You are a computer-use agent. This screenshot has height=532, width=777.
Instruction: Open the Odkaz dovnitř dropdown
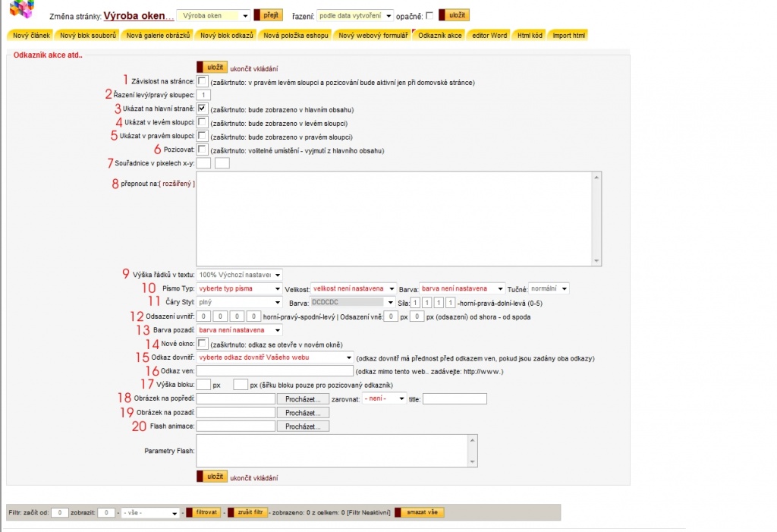coord(275,357)
